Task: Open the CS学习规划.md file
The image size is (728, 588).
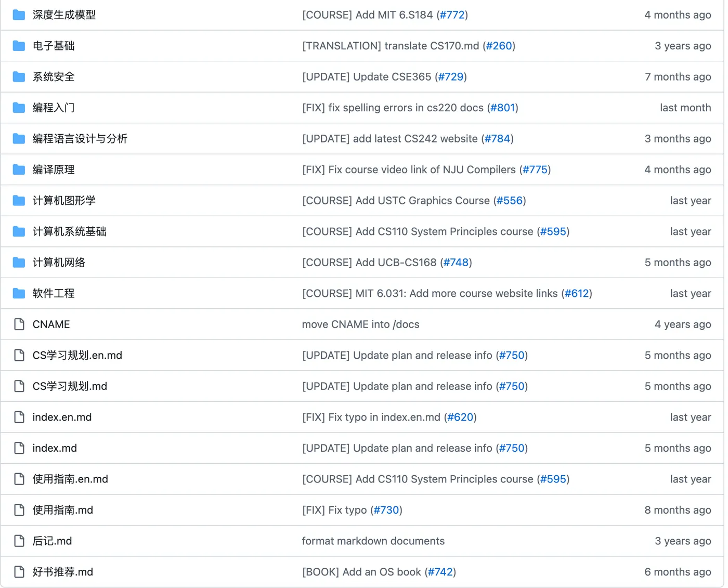Action: [x=70, y=386]
